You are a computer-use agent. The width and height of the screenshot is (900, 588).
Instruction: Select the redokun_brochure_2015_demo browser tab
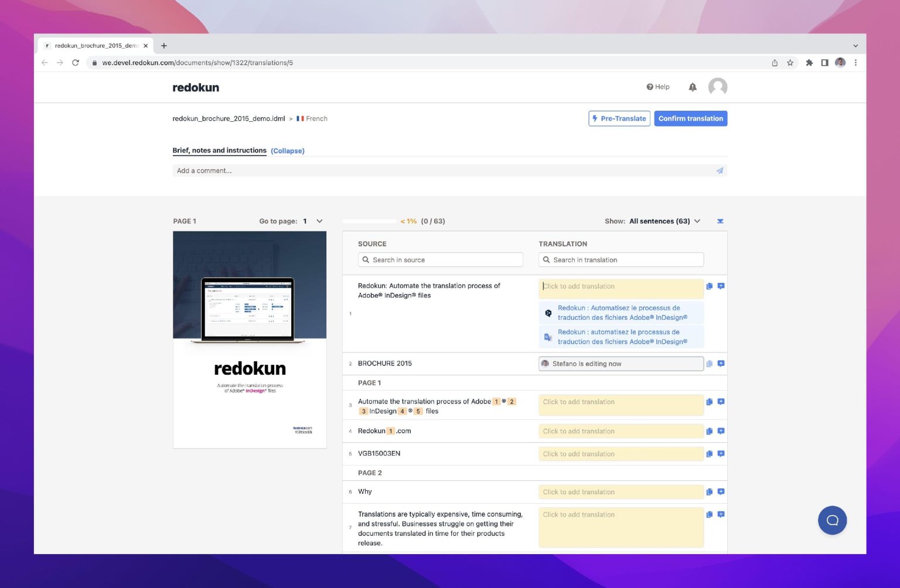[x=94, y=45]
